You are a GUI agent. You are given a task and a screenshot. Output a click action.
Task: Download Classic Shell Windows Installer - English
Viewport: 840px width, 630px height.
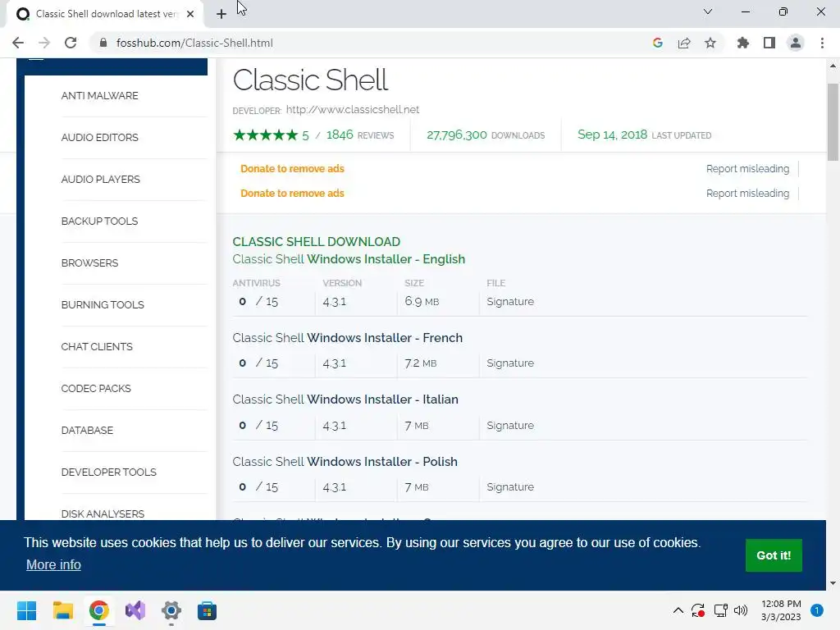[349, 258]
